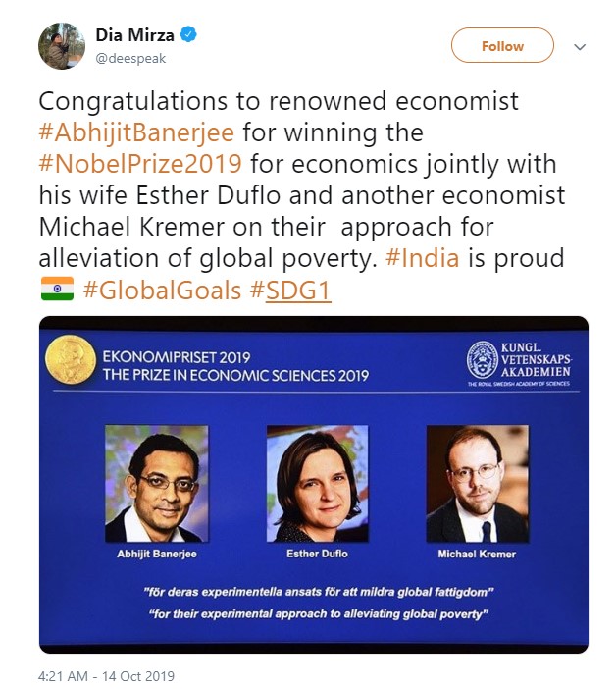Screen dimensions: 616x689
Task: Click the English prize citation quote
Action: (x=315, y=612)
